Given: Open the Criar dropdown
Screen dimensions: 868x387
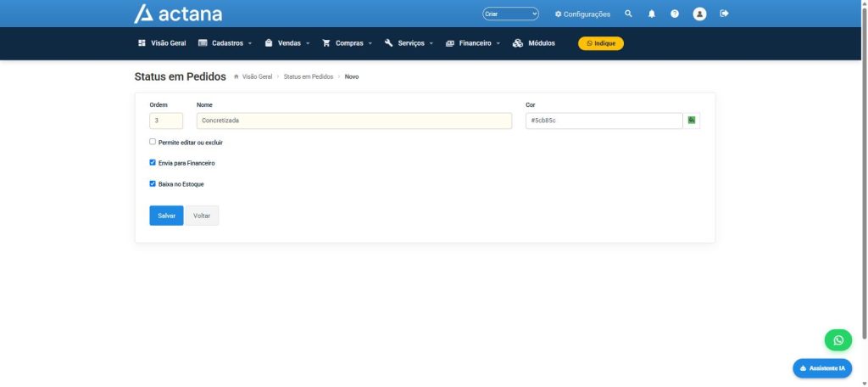Looking at the screenshot, I should 510,14.
